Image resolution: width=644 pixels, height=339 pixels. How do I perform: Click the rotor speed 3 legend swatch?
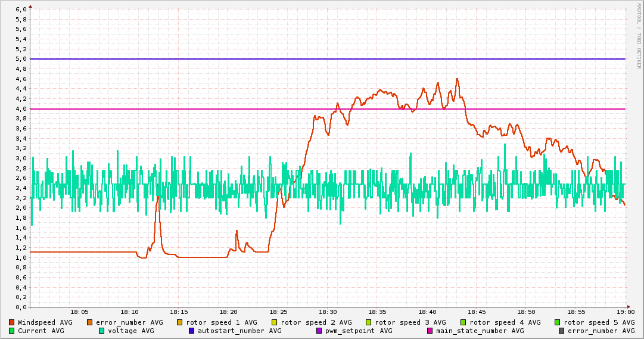point(369,322)
